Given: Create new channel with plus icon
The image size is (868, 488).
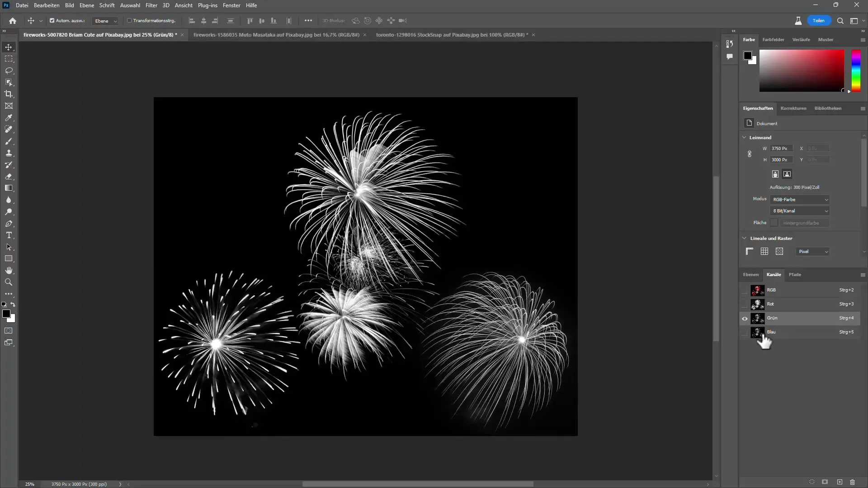Looking at the screenshot, I should click(x=840, y=482).
